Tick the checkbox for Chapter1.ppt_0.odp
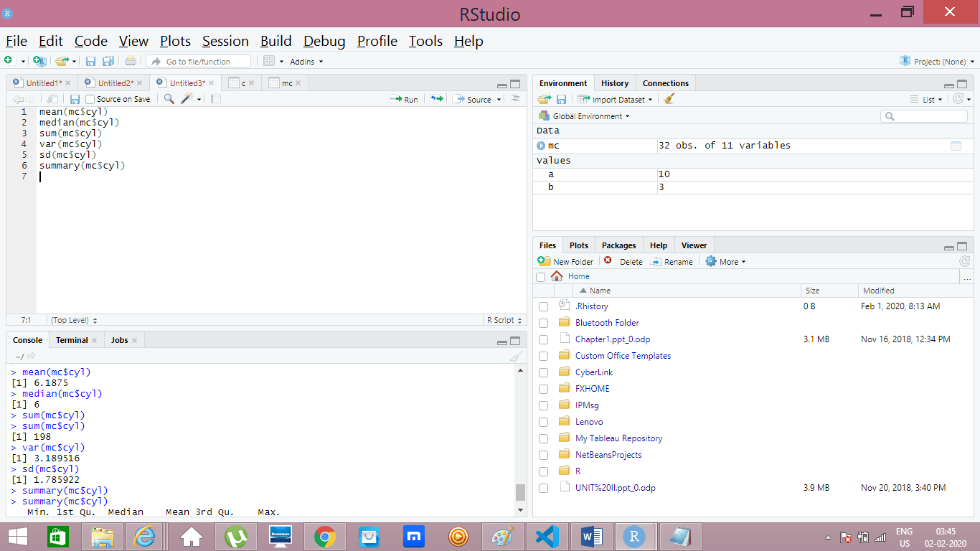Viewport: 980px width, 551px height. (x=543, y=339)
